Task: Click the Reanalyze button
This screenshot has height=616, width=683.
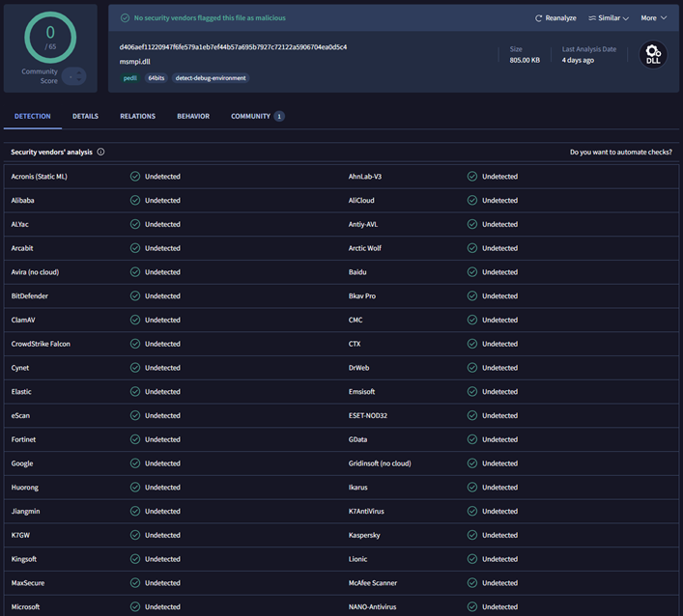Action: point(555,18)
